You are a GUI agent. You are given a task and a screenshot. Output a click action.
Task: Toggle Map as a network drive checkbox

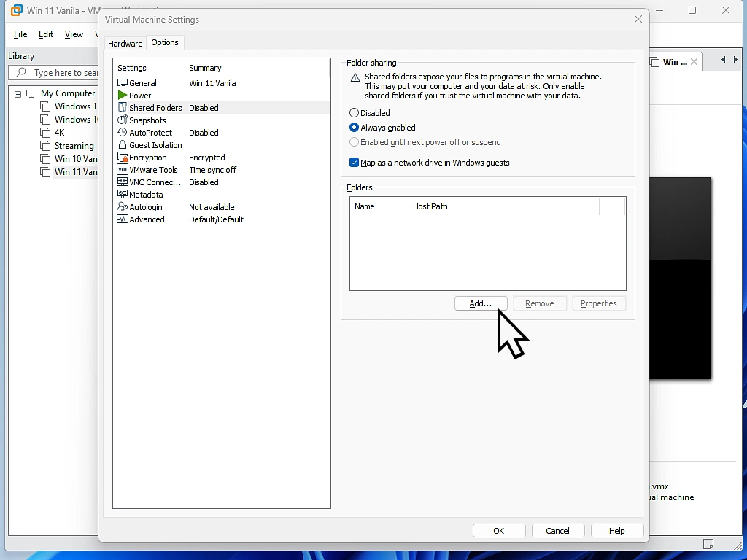(354, 163)
